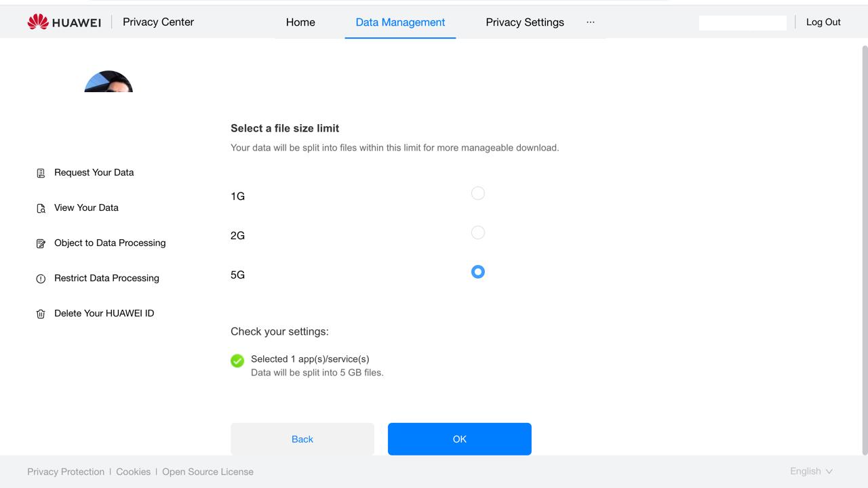Click the Restrict Data Processing warning icon

[x=41, y=279]
